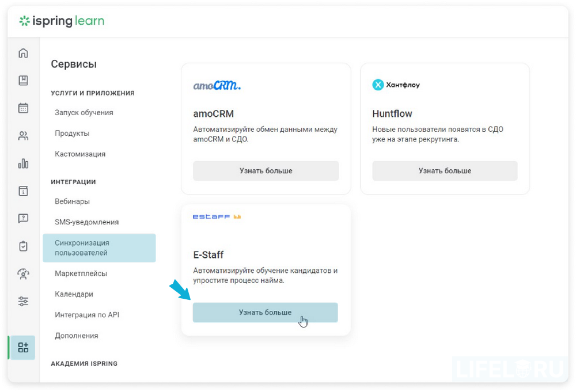The image size is (576, 392).
Task: Open the Huntflow logo icon
Action: pos(378,84)
